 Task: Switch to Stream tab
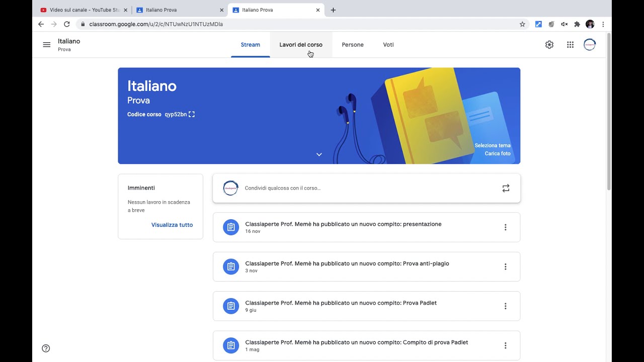251,45
